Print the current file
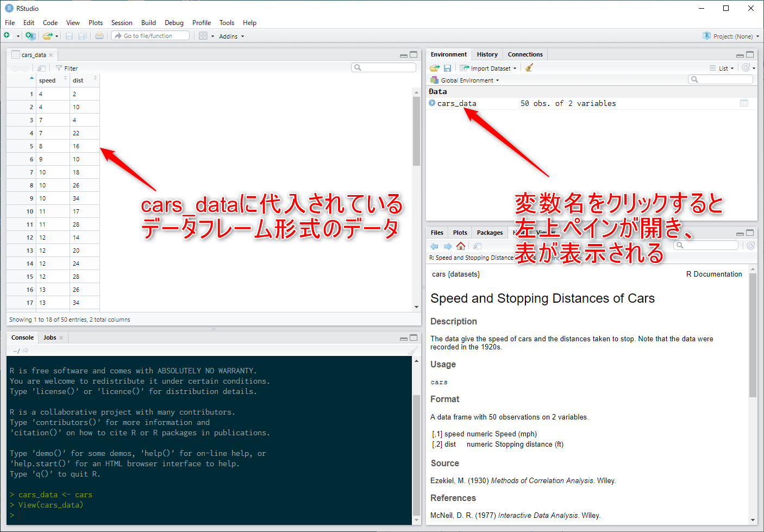764x532 pixels. (99, 36)
